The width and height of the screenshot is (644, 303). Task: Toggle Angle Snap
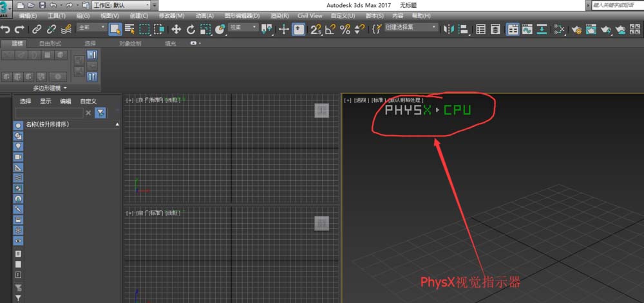tap(330, 29)
